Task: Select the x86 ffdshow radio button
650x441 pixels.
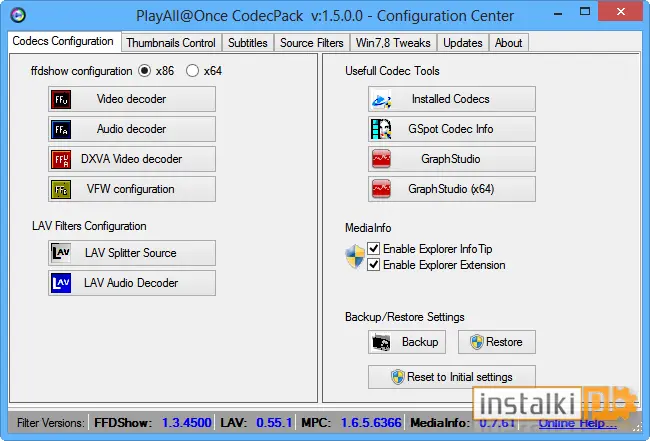Action: pos(145,71)
